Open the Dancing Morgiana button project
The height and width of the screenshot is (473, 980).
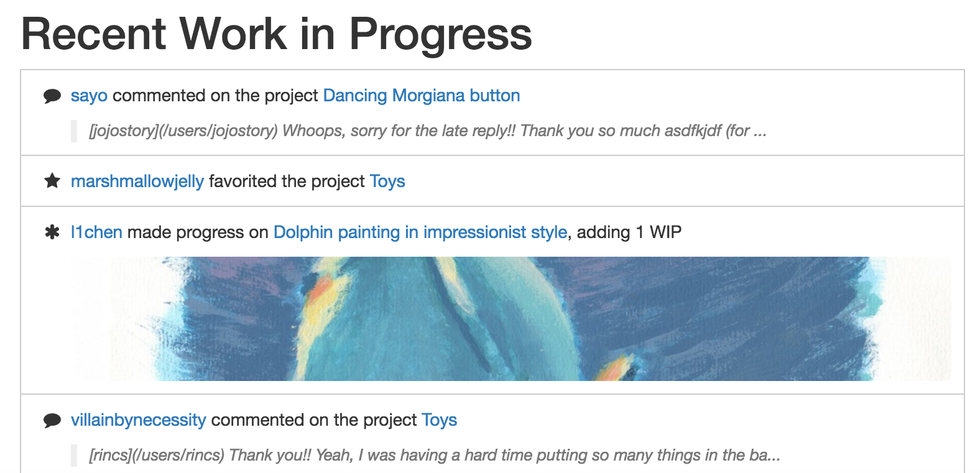tap(421, 96)
